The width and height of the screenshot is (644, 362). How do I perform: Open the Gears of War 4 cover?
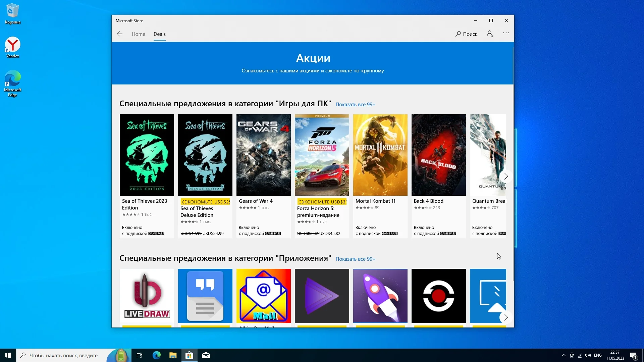[263, 155]
